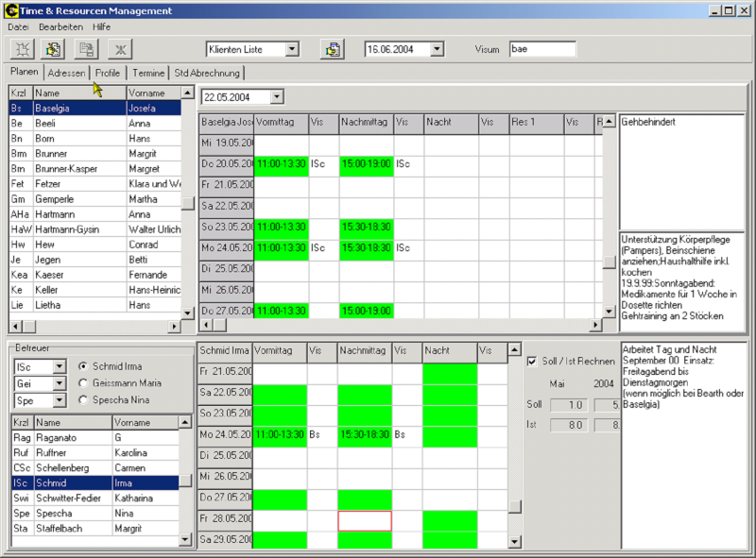
Task: Click the Schmid Irma grid vertical scroll thumb
Action: coord(514,506)
